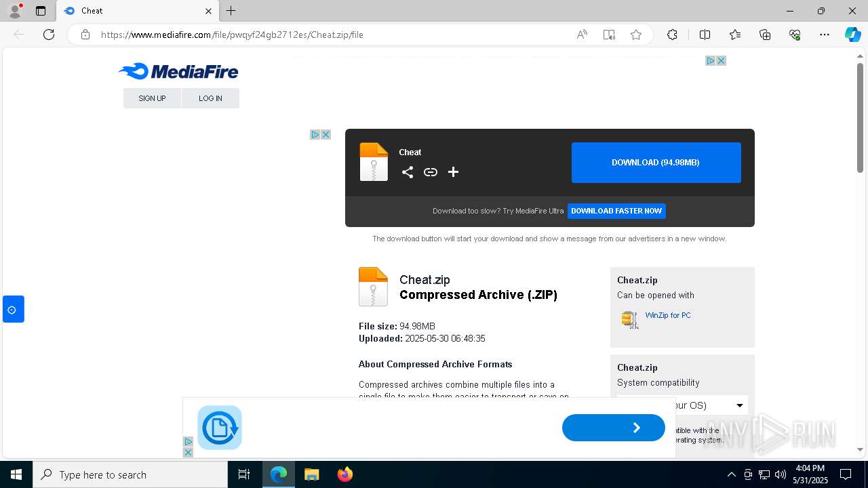Close the left side ad with X

(x=326, y=134)
